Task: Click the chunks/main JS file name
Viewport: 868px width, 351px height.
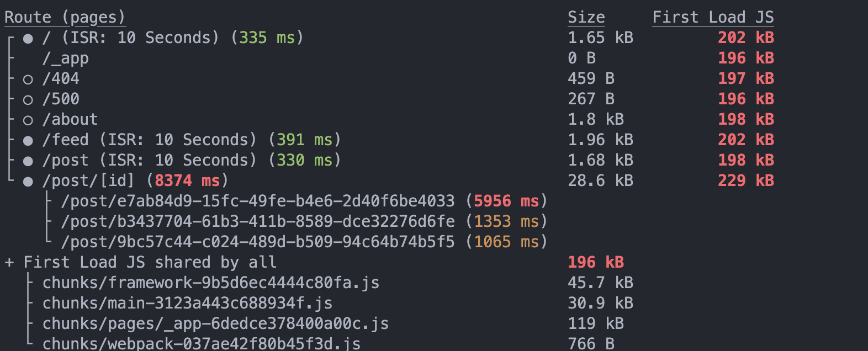Action: [x=187, y=303]
